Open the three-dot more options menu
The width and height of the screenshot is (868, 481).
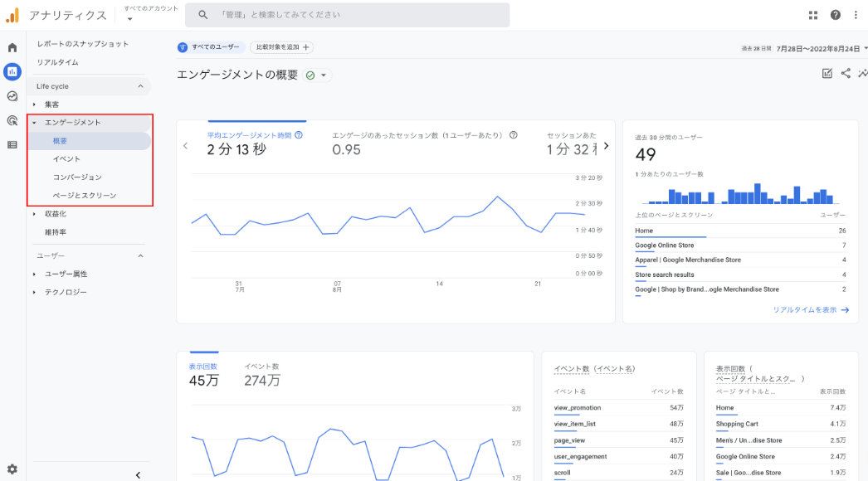856,15
